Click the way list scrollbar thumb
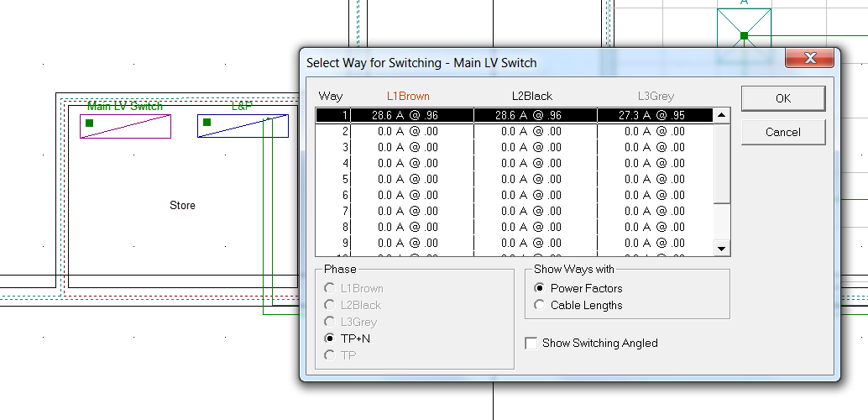Image resolution: width=868 pixels, height=420 pixels. click(x=721, y=164)
